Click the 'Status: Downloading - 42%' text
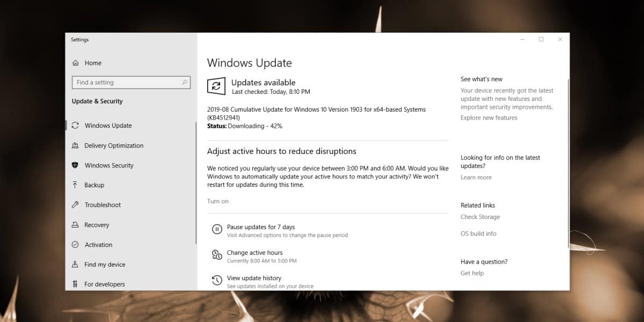Viewport: 644px width, 322px height. (245, 126)
